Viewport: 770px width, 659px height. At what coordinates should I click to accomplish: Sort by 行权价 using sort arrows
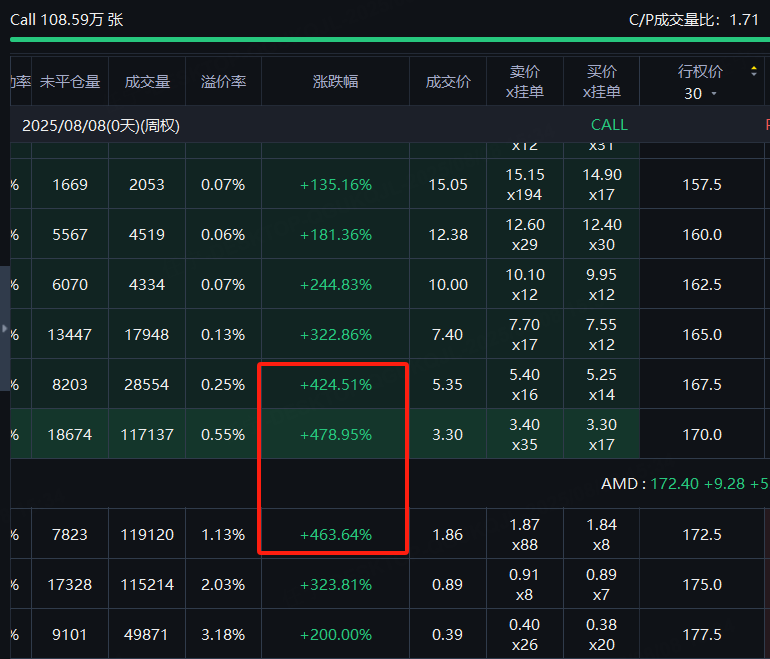click(x=753, y=71)
